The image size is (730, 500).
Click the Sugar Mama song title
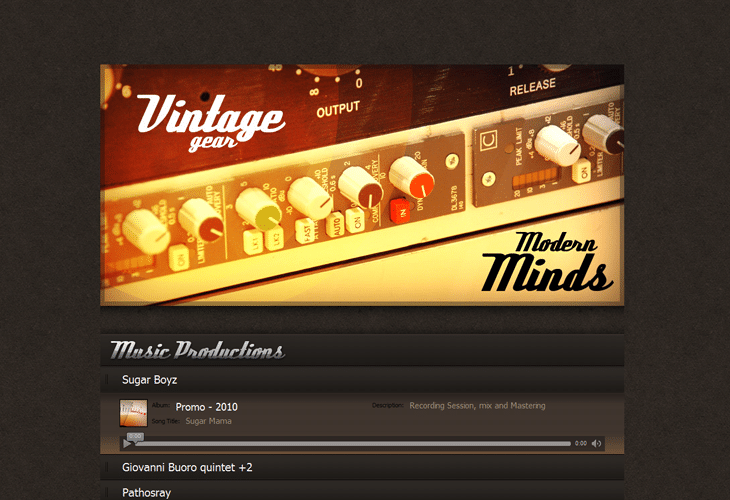point(208,421)
